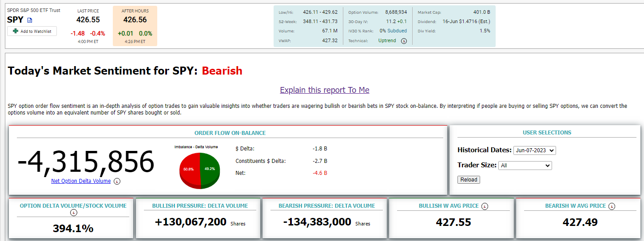Click Constituents $ Delta -2.7 B value
Screen dimensions: 644x241
coord(320,161)
